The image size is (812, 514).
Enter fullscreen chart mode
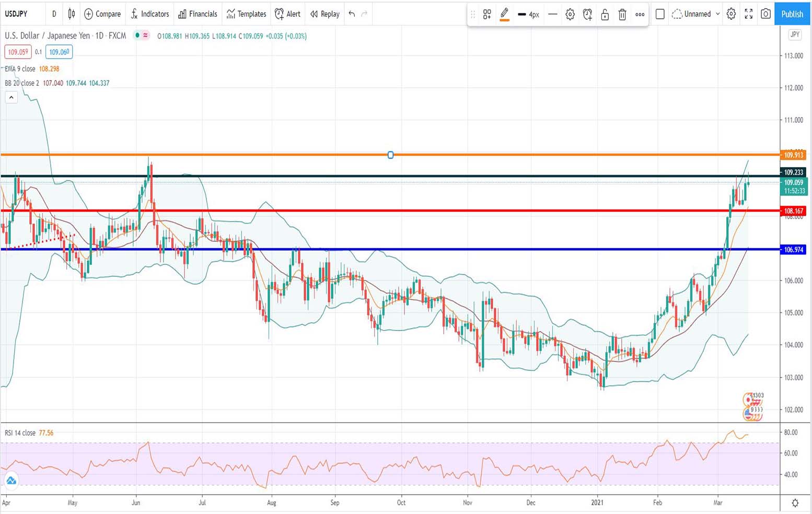point(748,14)
